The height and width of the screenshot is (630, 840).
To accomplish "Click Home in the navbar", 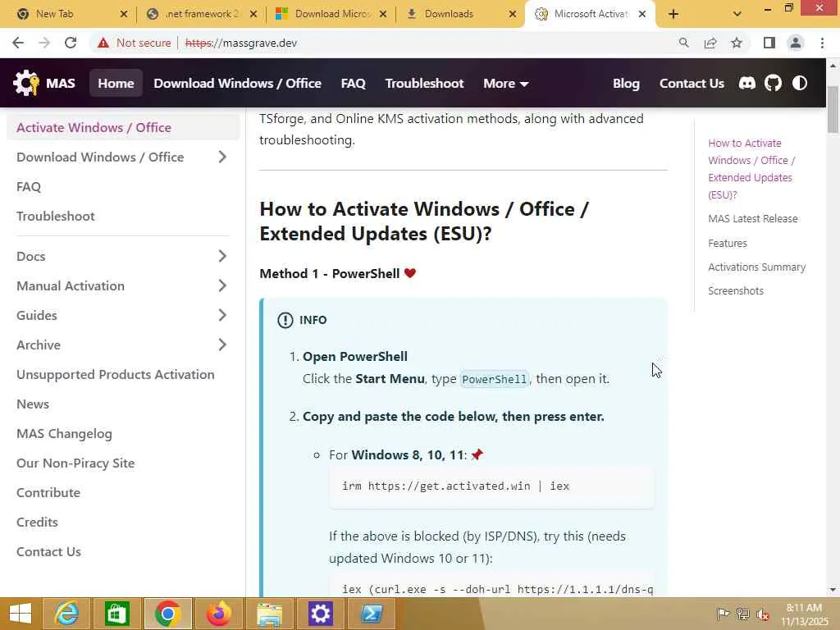I will coord(116,83).
